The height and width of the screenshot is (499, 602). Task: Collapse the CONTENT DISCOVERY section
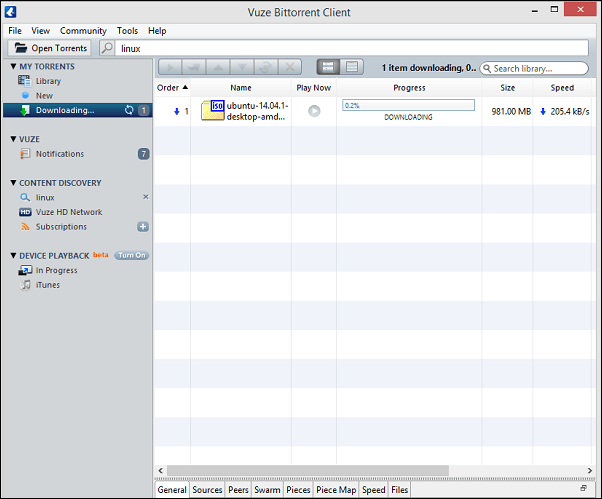[x=13, y=183]
